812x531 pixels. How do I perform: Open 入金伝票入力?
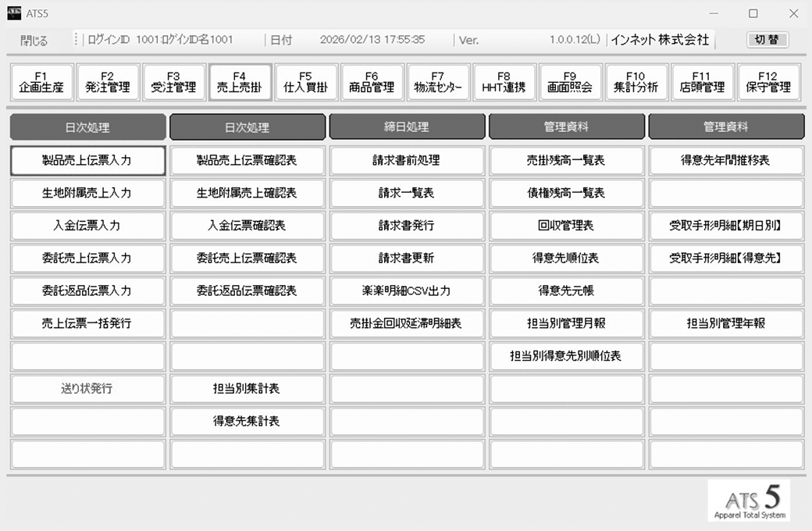tap(87, 226)
